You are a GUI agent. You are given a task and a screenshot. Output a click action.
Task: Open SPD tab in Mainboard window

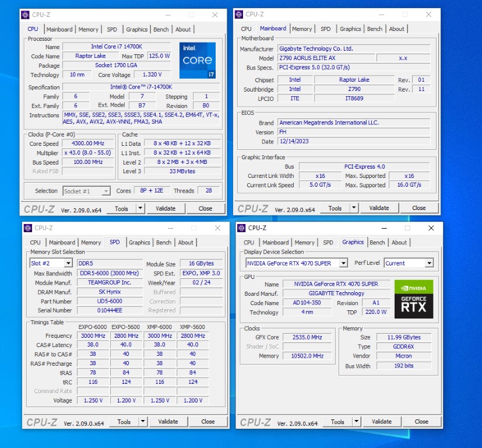326,29
